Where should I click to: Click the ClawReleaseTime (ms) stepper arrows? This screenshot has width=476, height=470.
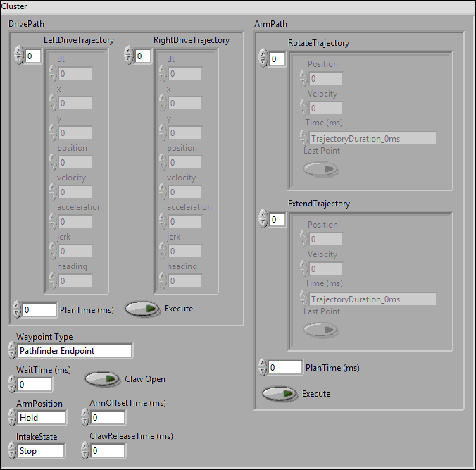click(x=85, y=450)
